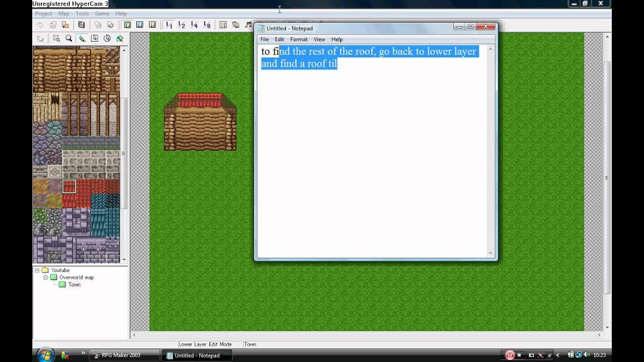The width and height of the screenshot is (644, 362).
Task: Click the Open Project toolbar icon
Action: [53, 25]
